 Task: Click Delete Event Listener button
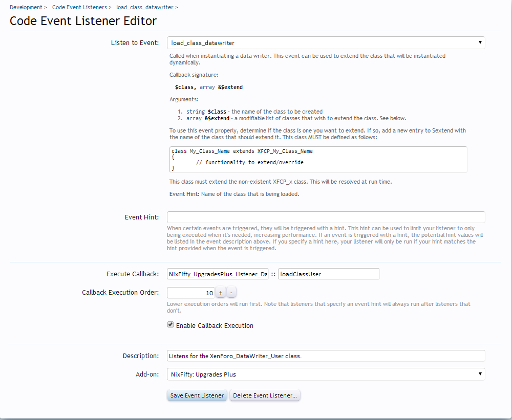coord(265,395)
